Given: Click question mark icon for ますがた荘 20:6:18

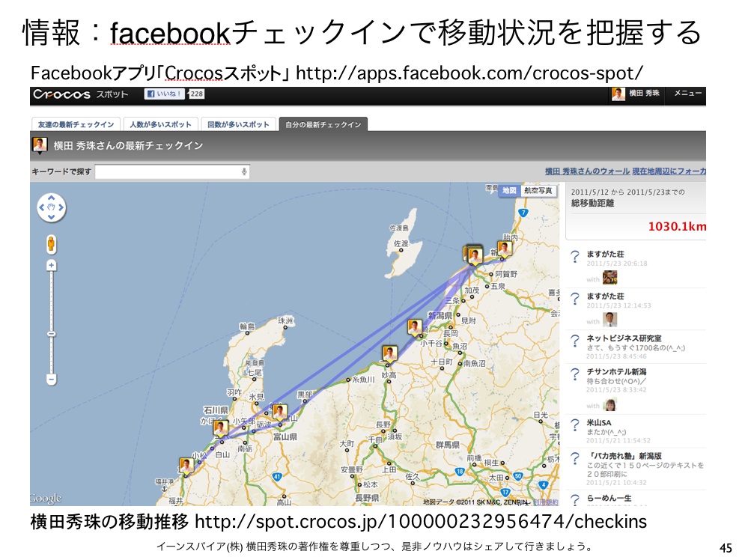Looking at the screenshot, I should (x=575, y=256).
